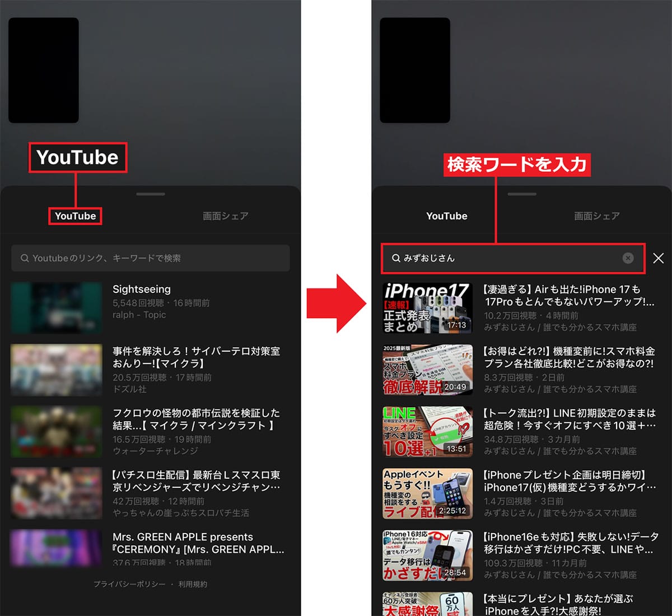The width and height of the screenshot is (672, 616).
Task: Open the LINE すべき設定10選 thumbnail
Action: pyautogui.click(x=428, y=432)
